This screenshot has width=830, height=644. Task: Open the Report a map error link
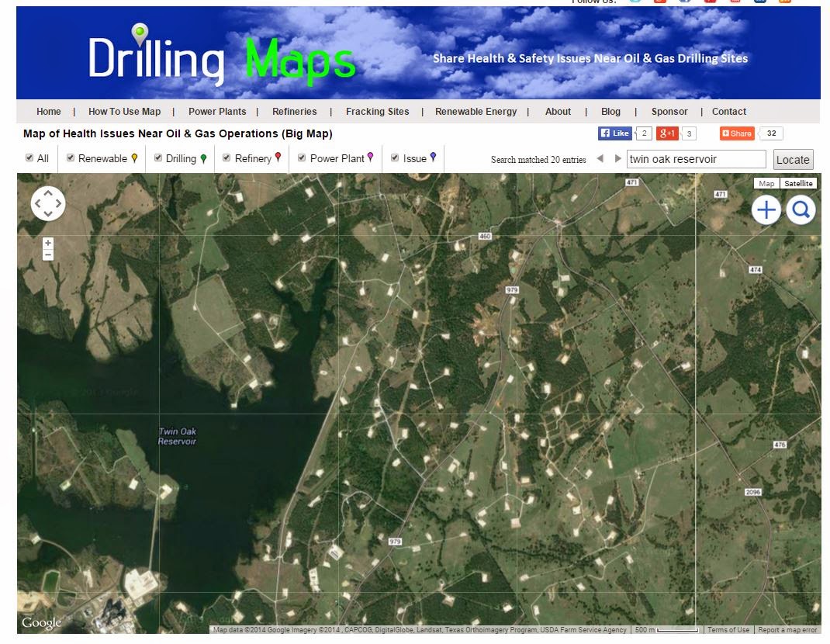(x=787, y=630)
